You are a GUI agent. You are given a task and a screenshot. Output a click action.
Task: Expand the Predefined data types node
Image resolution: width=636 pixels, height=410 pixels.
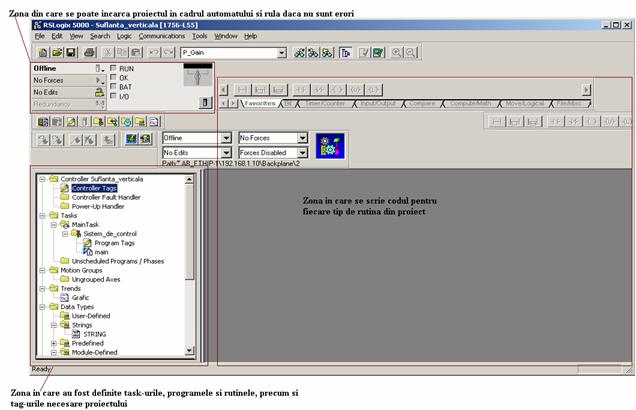click(x=54, y=343)
